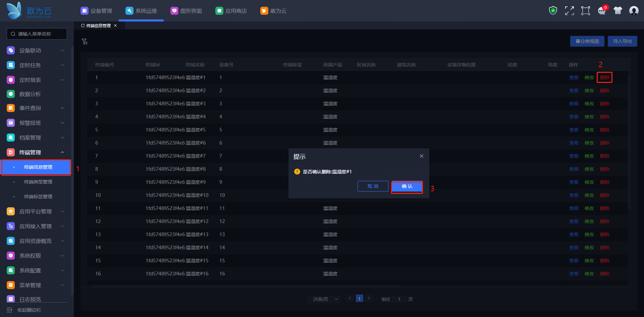Close the 提示 dialog with X

[x=422, y=156]
